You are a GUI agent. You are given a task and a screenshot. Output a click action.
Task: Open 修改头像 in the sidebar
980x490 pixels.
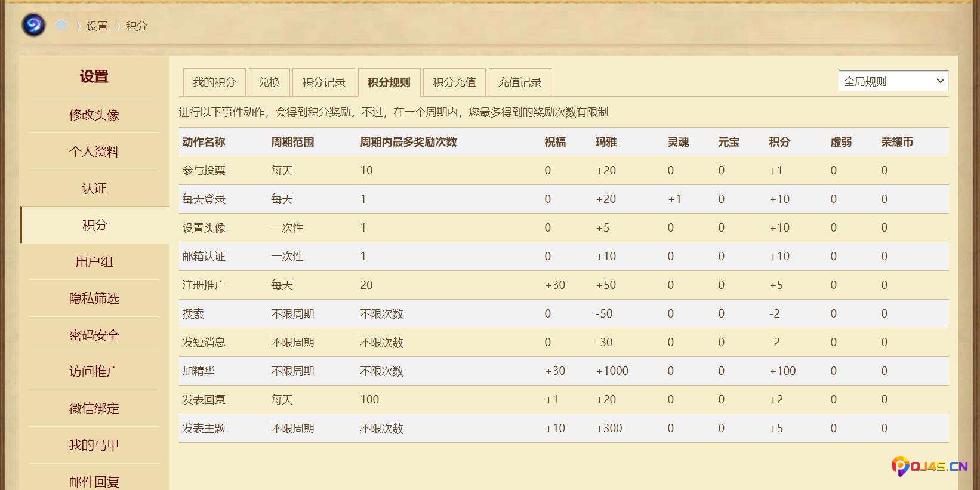[x=94, y=115]
